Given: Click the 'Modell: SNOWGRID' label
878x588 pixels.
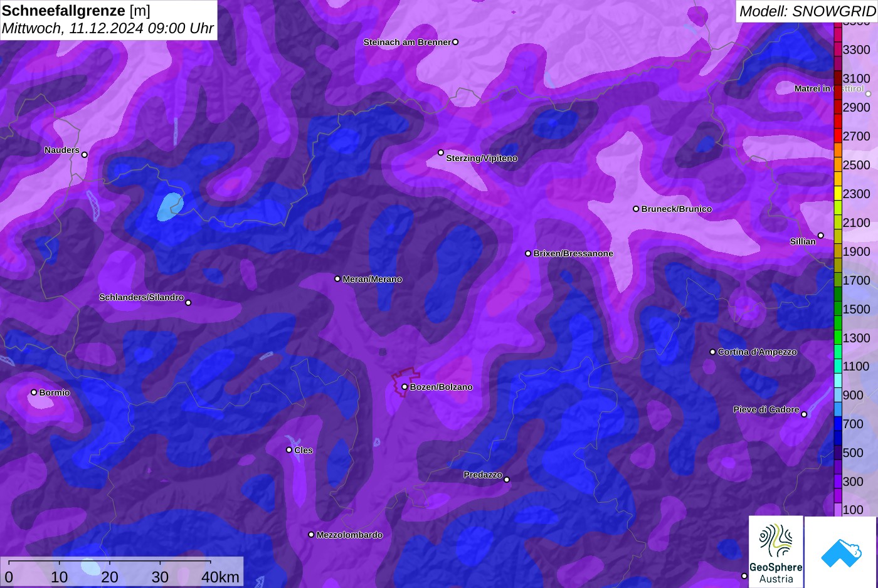Looking at the screenshot, I should [807, 11].
